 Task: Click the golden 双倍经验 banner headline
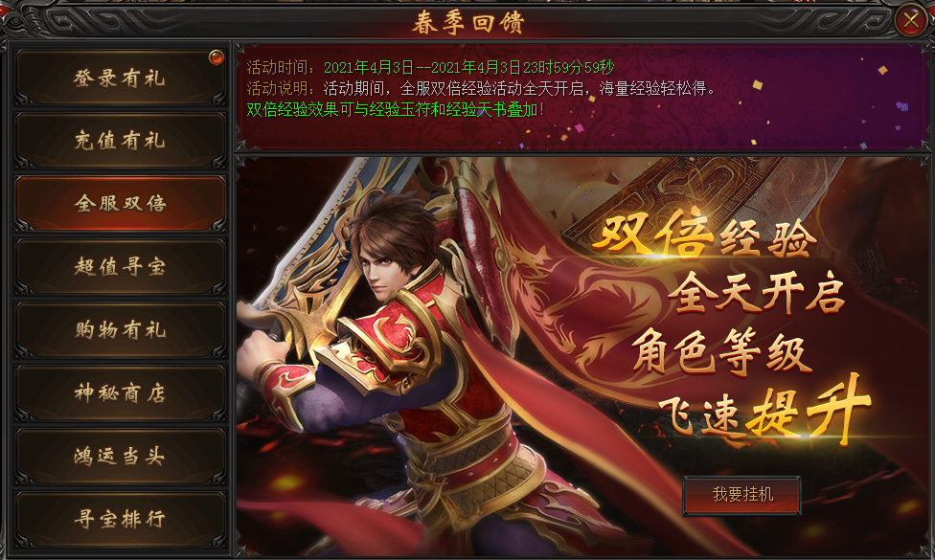click(705, 236)
